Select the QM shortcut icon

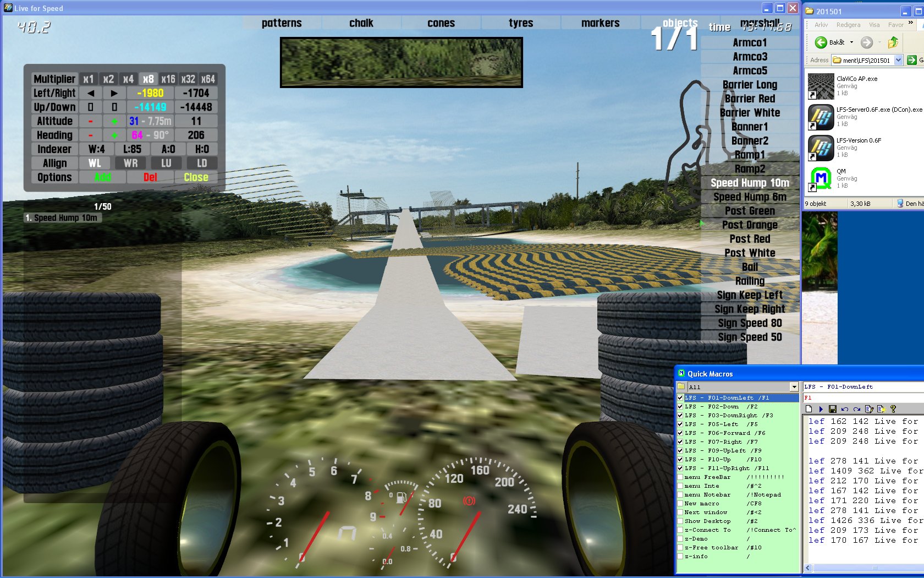coord(821,178)
